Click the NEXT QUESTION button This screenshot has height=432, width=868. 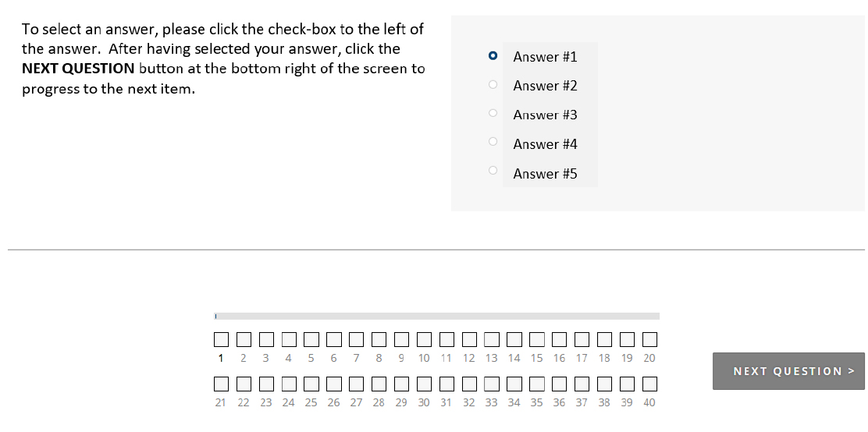pyautogui.click(x=788, y=371)
